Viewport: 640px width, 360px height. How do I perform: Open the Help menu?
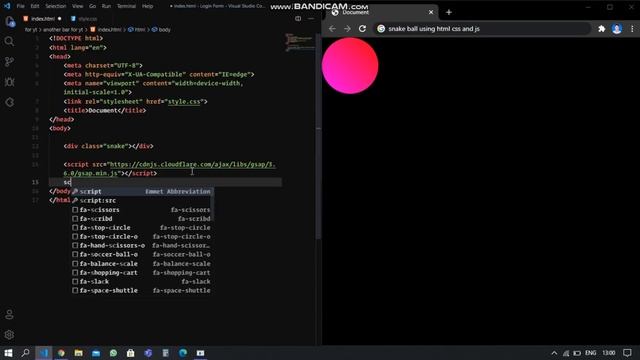click(147, 6)
